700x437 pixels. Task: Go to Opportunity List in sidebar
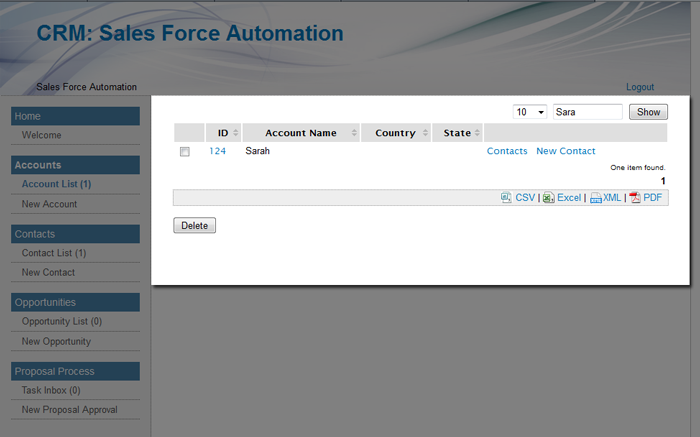point(62,321)
